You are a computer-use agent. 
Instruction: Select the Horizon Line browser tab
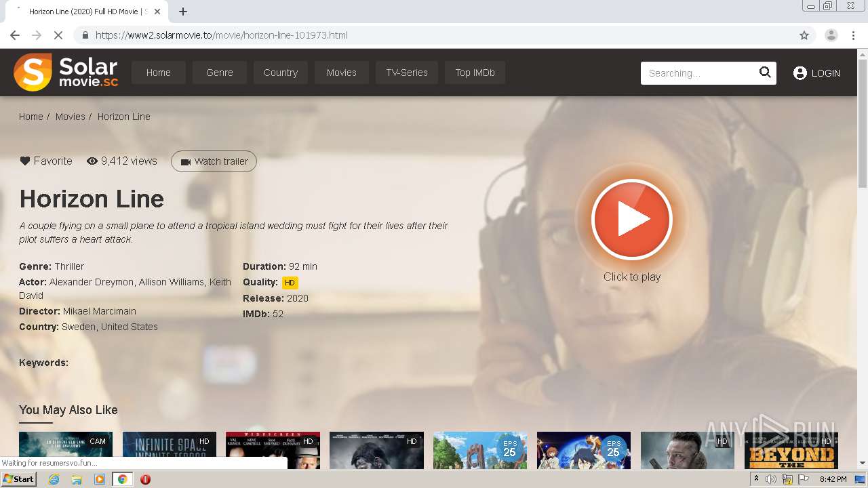click(85, 12)
